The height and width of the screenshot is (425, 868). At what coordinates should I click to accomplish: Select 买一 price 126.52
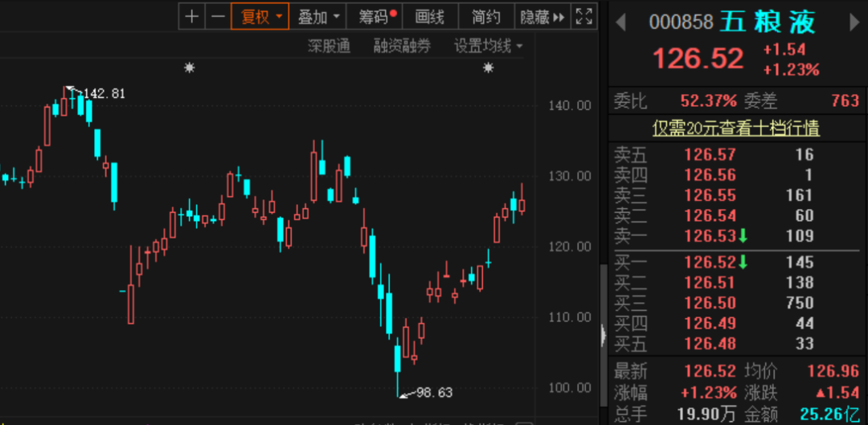coord(710,262)
